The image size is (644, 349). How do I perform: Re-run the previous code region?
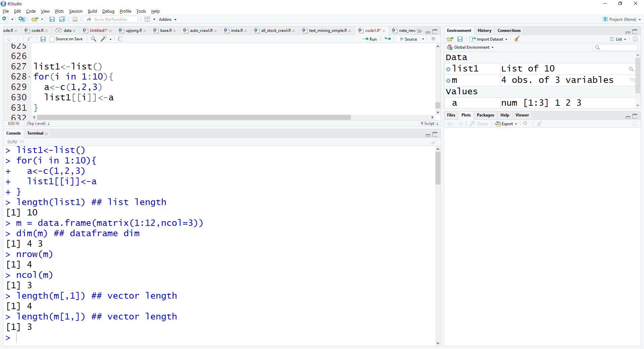388,39
